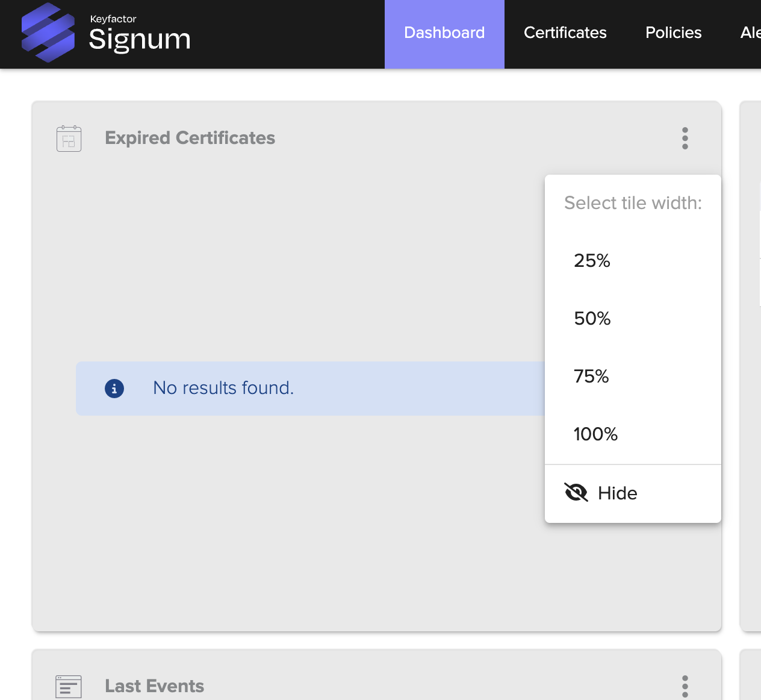761x700 pixels.
Task: Select 75% tile width
Action: tap(591, 377)
